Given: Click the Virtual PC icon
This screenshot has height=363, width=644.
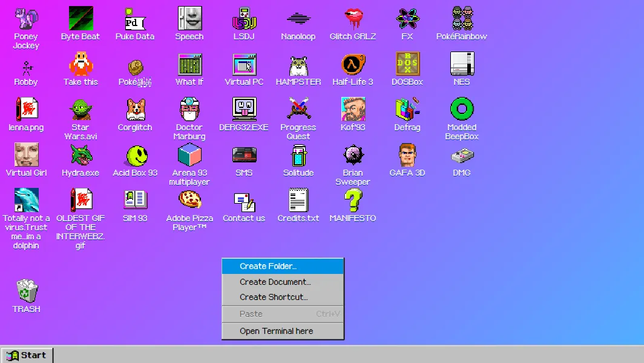Looking at the screenshot, I should pyautogui.click(x=244, y=65).
